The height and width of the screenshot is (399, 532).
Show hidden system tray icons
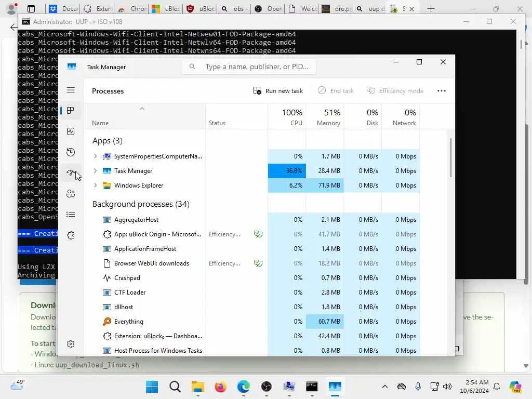(385, 387)
